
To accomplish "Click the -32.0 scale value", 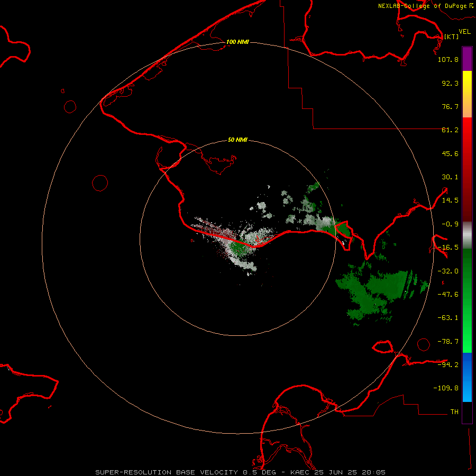I will click(x=448, y=271).
